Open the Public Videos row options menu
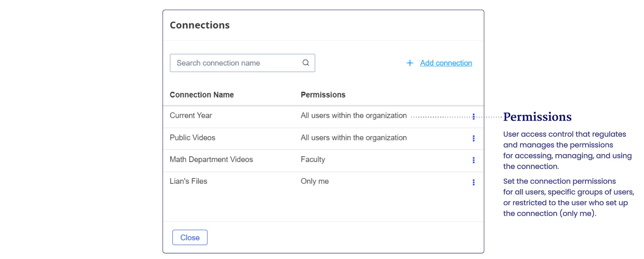This screenshot has height=259, width=644. [x=473, y=138]
